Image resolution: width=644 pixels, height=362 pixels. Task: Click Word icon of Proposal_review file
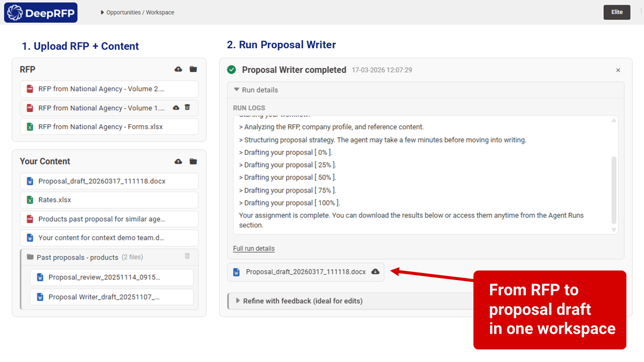[40, 277]
